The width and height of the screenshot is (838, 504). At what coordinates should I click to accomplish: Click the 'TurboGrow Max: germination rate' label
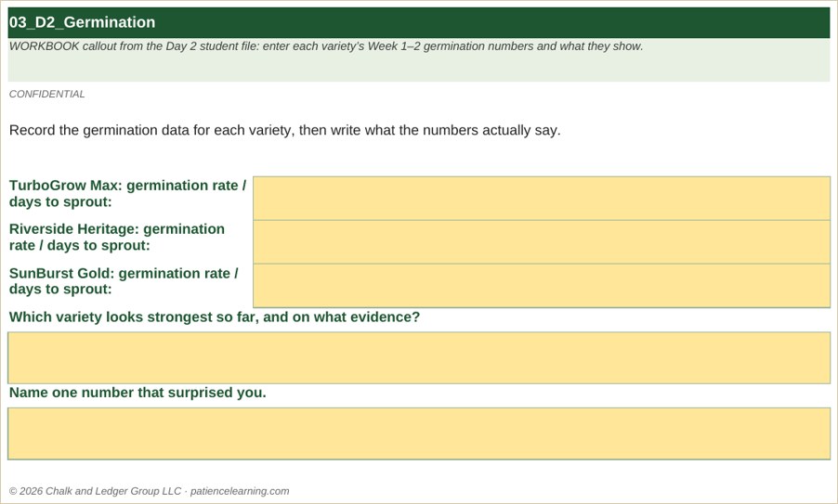coord(127,194)
